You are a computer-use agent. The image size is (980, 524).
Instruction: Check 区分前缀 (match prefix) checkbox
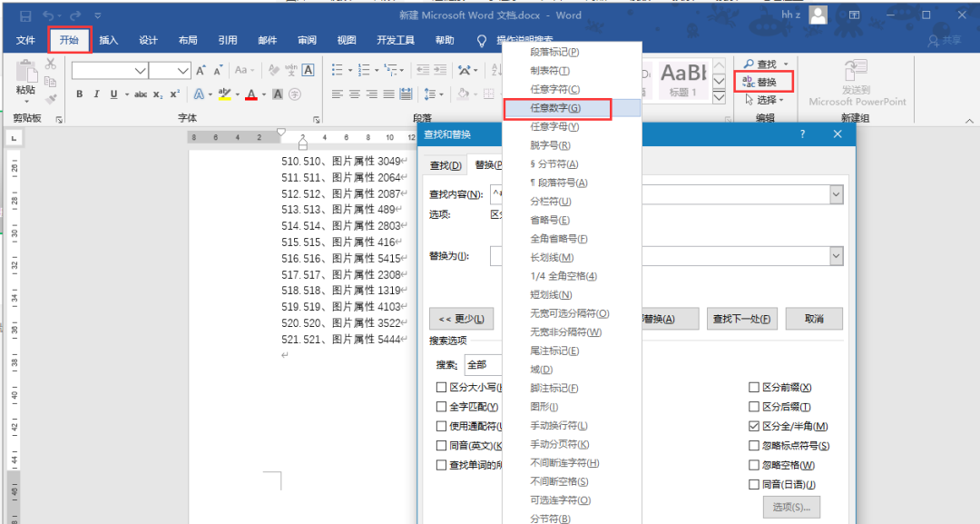pyautogui.click(x=754, y=388)
